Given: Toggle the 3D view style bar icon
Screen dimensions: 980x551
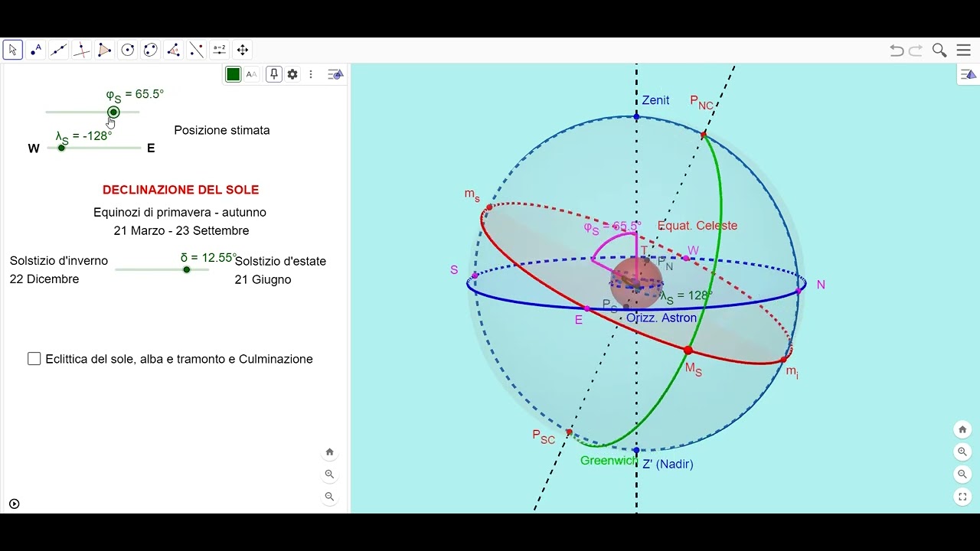Looking at the screenshot, I should tap(968, 74).
